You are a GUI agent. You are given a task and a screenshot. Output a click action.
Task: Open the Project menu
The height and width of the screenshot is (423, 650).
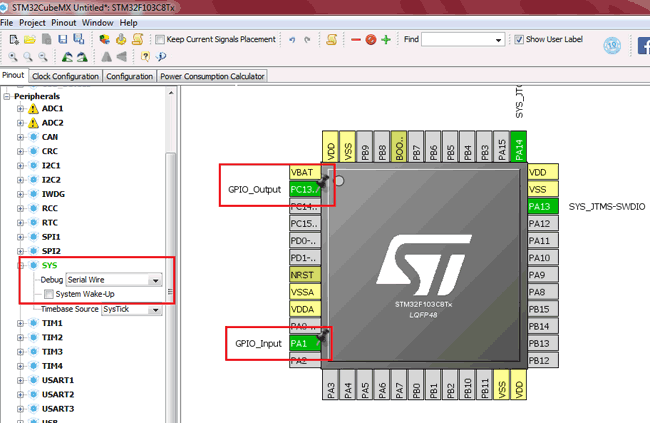[x=32, y=23]
